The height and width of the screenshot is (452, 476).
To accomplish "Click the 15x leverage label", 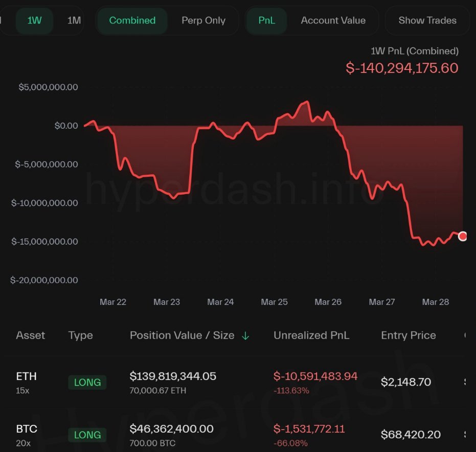I will (x=22, y=391).
